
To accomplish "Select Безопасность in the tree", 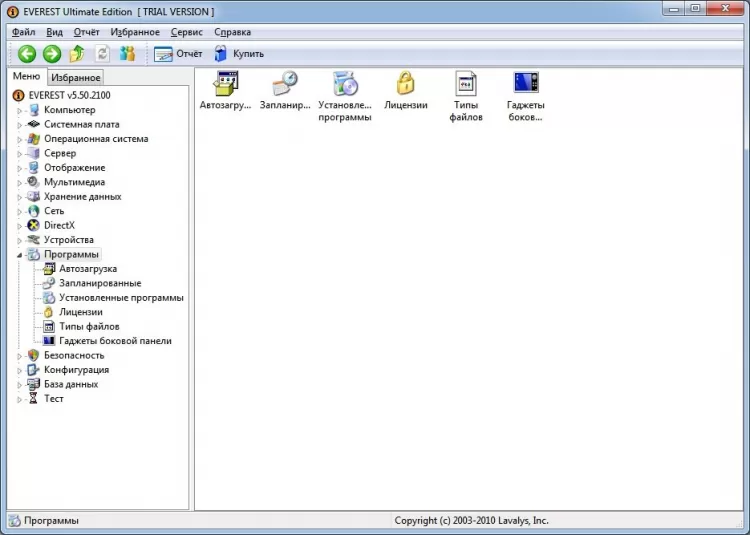I will coord(74,355).
